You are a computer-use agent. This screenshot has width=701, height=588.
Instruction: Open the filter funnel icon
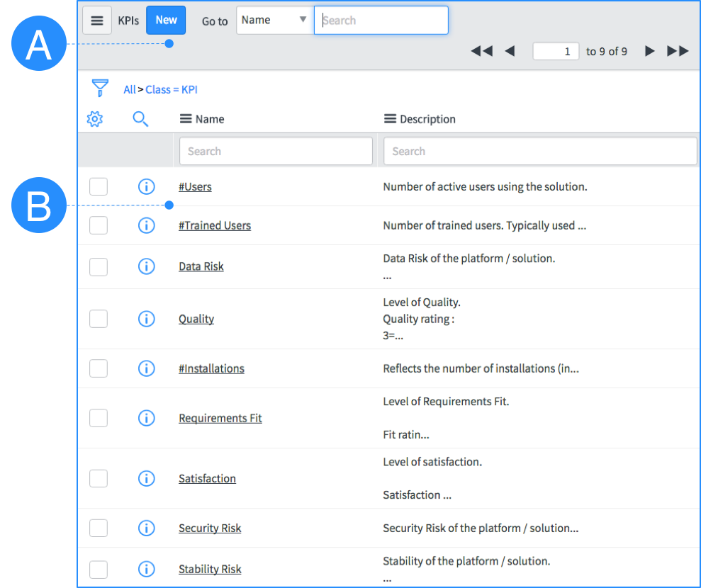[100, 88]
